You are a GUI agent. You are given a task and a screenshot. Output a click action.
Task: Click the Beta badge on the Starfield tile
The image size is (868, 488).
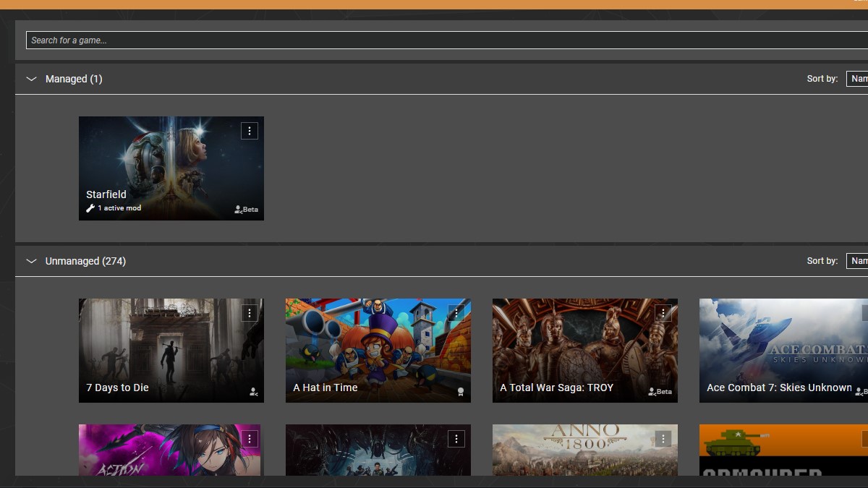244,209
